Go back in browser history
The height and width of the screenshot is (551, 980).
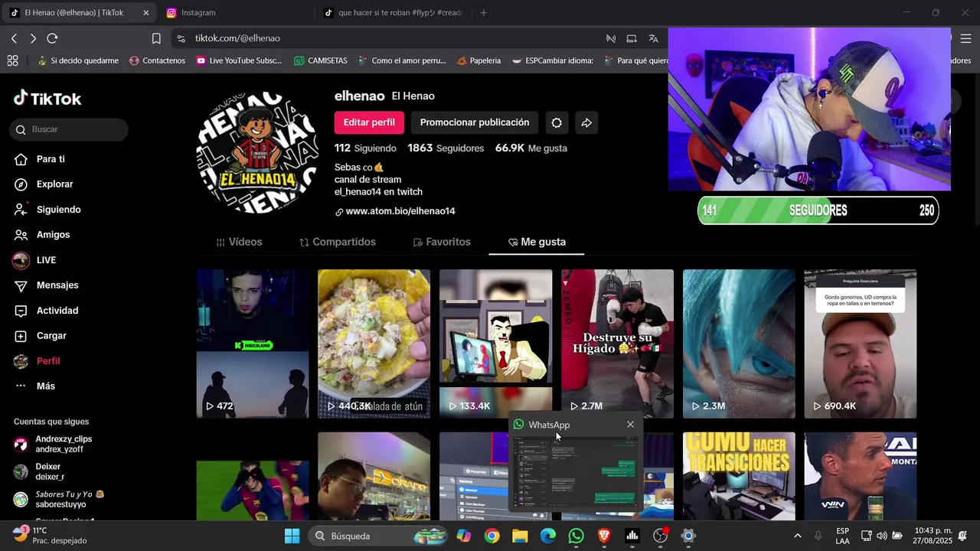(14, 38)
